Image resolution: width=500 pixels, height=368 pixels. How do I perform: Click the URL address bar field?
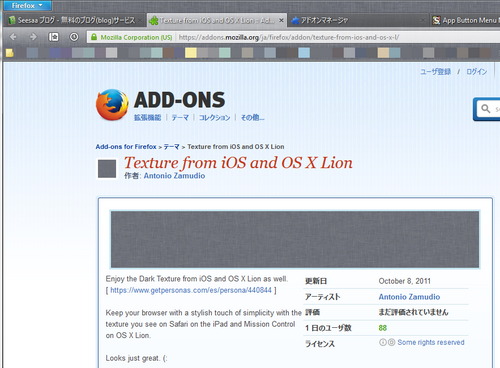pos(337,37)
